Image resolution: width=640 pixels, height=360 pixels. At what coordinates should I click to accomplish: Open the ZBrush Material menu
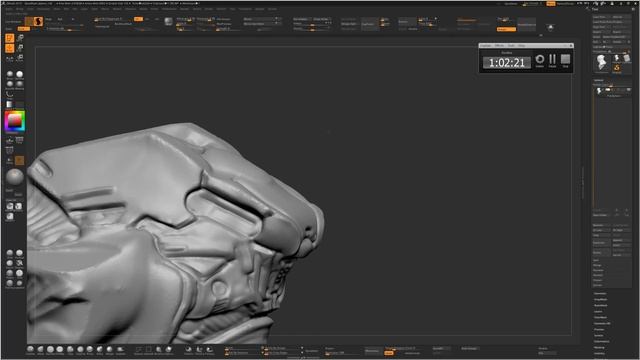pyautogui.click(x=131, y=9)
